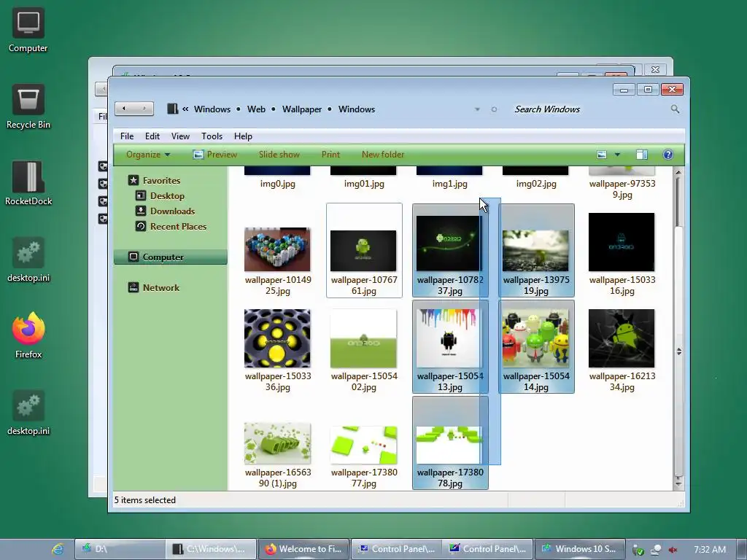Start the Slide show

[x=279, y=155]
